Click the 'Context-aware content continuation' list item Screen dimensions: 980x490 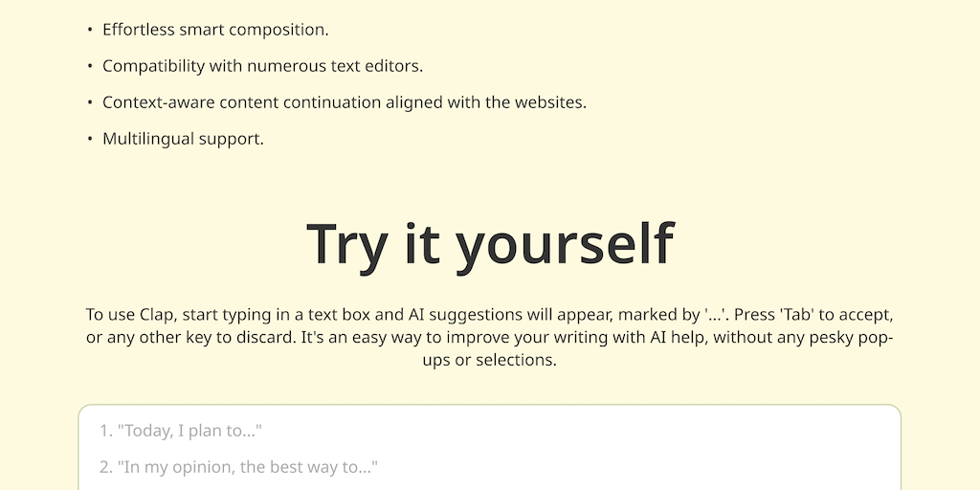pos(345,102)
